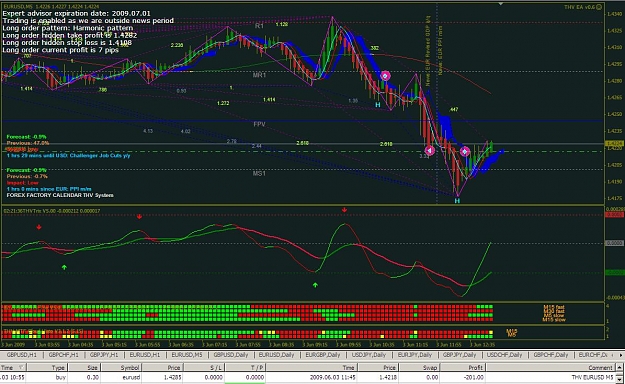The width and height of the screenshot is (625, 384).
Task: Click the red oscillator level tag on right axis
Action: tap(614, 215)
